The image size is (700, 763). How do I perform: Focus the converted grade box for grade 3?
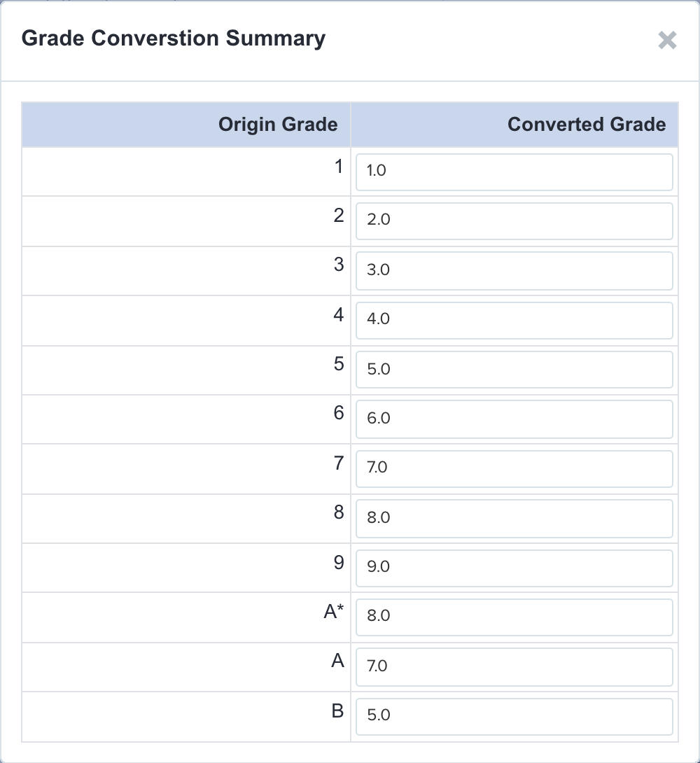click(x=514, y=271)
